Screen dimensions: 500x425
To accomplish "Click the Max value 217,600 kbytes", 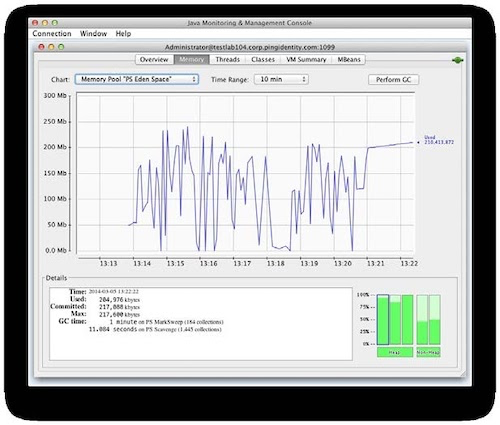I will tap(119, 314).
